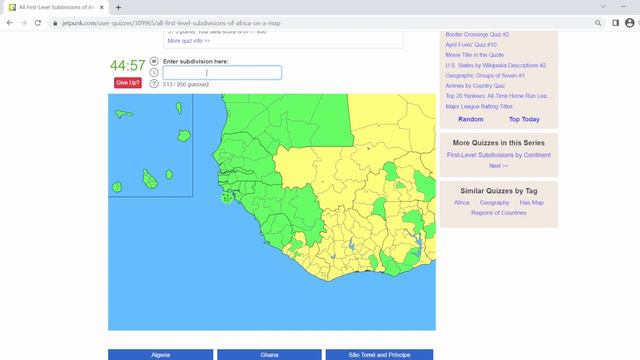
Task: Click the Regions of Countries tag link
Action: click(x=499, y=213)
